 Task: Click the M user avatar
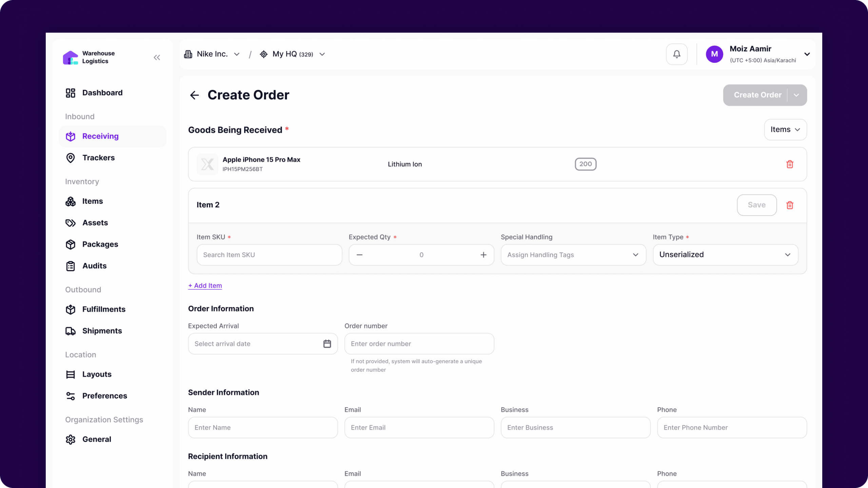point(714,54)
